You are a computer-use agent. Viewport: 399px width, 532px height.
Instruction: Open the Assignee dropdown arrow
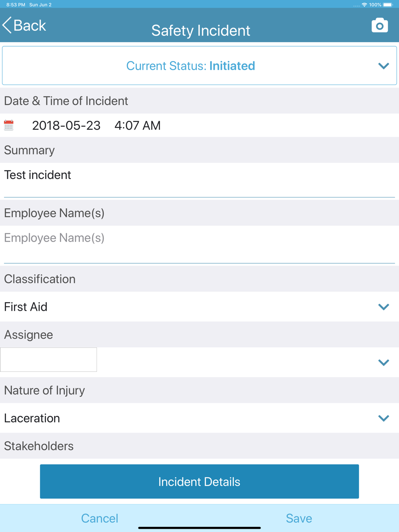pos(383,363)
